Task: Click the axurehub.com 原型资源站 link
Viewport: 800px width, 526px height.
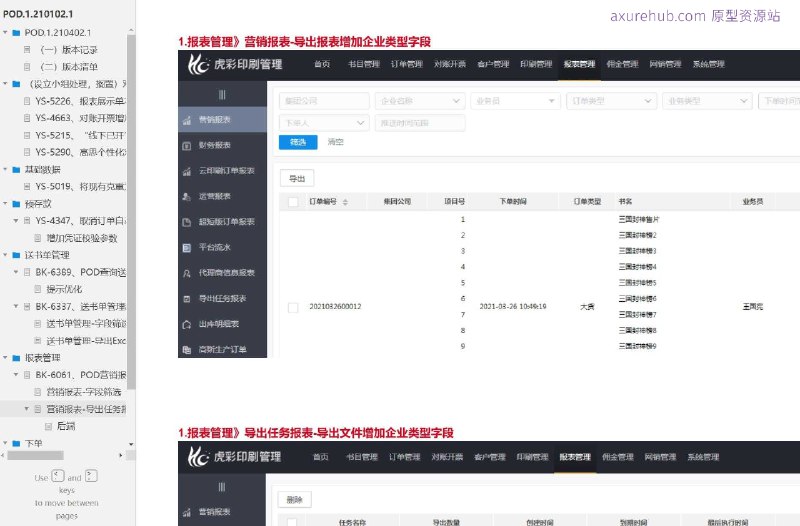Action: (695, 16)
